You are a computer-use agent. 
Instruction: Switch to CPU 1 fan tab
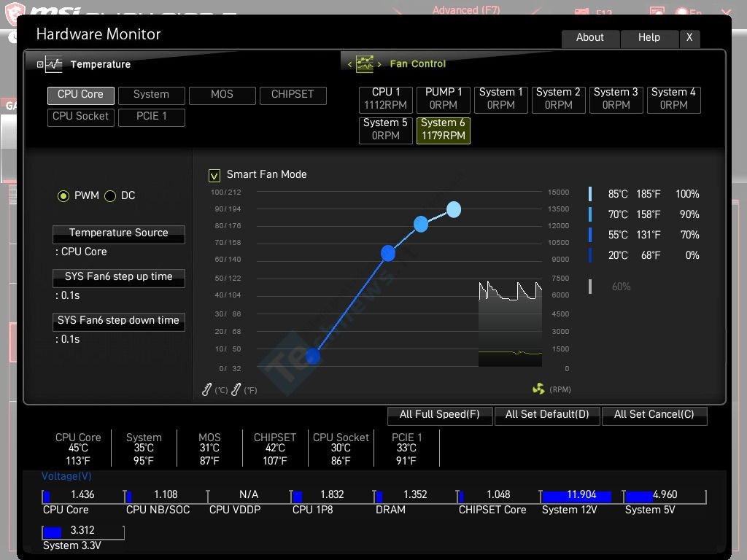tap(386, 99)
